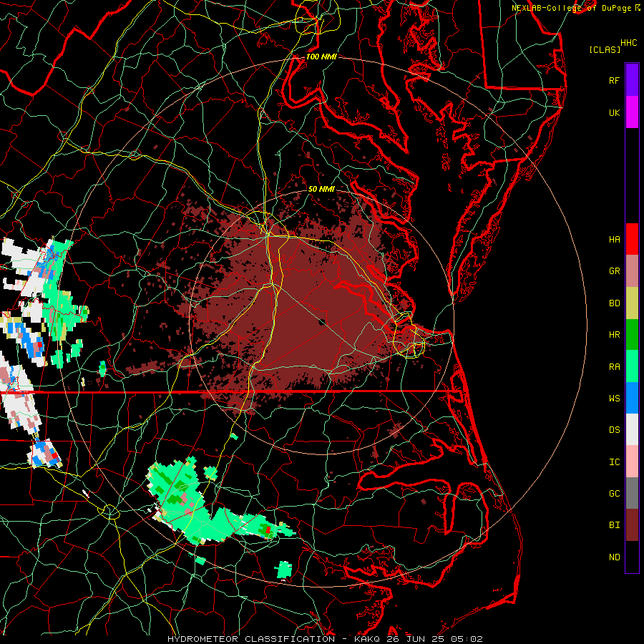Click the HA red legend swatch

(632, 239)
